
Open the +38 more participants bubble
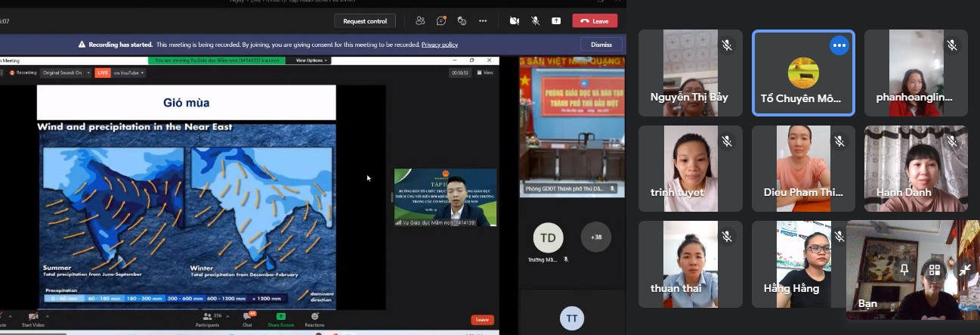(596, 237)
